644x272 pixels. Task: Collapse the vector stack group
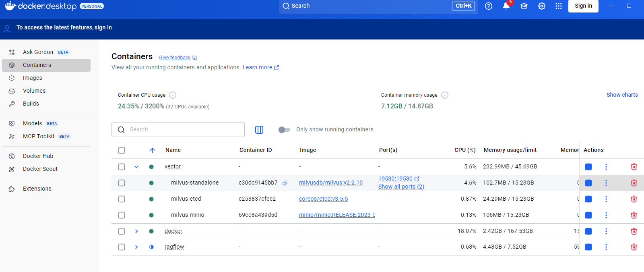pos(136,167)
